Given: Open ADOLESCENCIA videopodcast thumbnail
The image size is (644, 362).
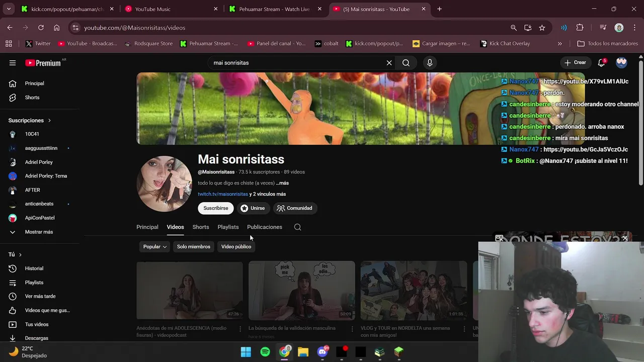Looking at the screenshot, I should [x=190, y=290].
